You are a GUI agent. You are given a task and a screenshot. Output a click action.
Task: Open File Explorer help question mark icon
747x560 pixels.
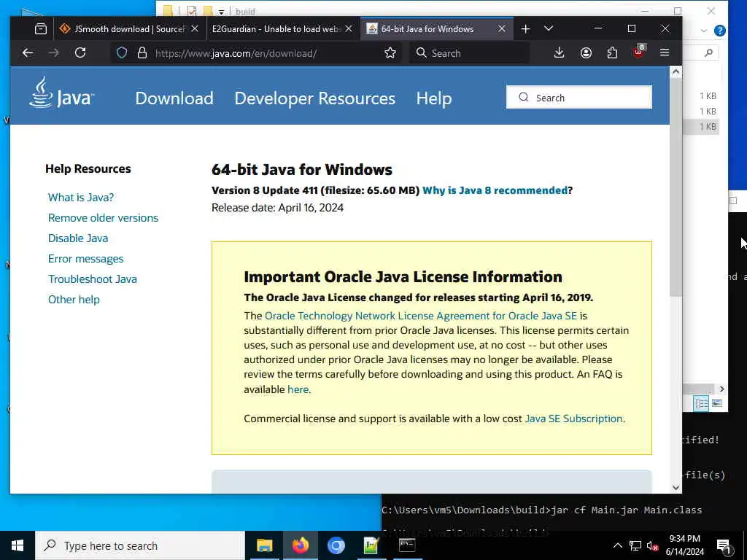[720, 31]
